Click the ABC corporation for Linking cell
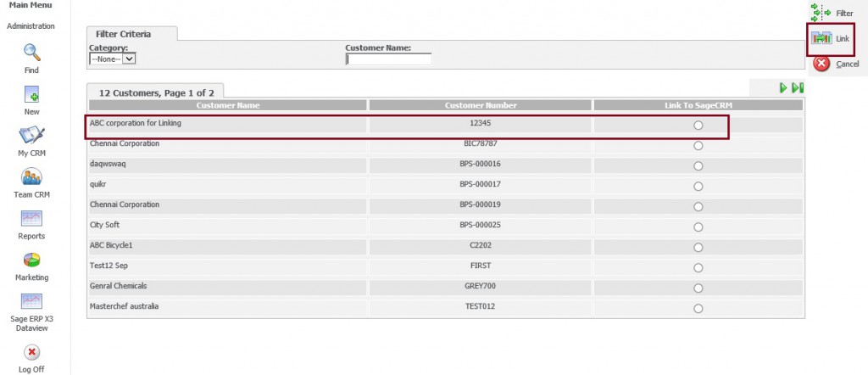868x375 pixels. click(227, 124)
